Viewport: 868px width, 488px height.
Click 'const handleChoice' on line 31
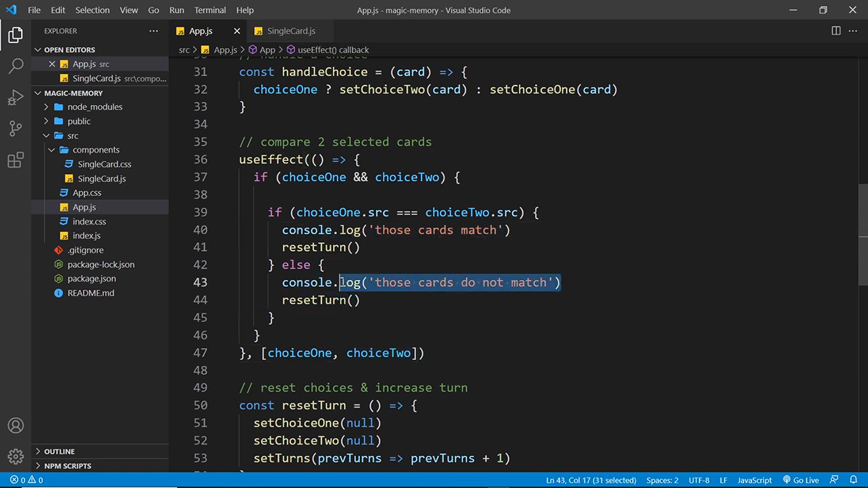(x=303, y=72)
